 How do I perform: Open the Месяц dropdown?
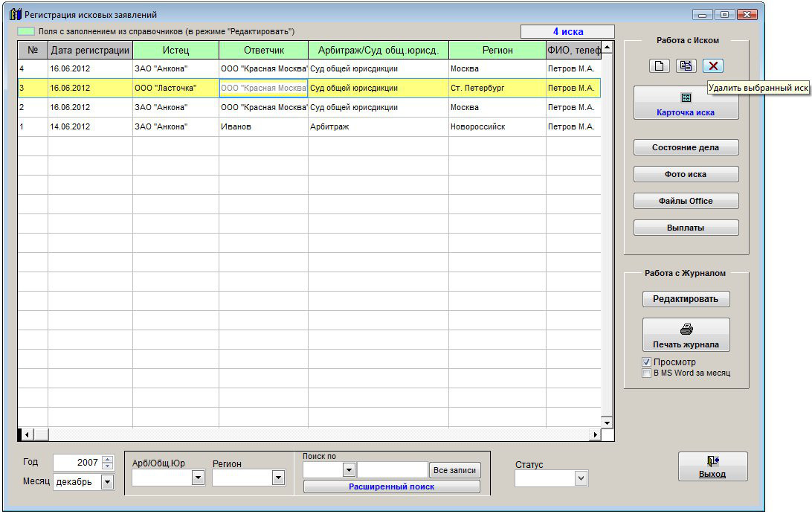[x=107, y=482]
